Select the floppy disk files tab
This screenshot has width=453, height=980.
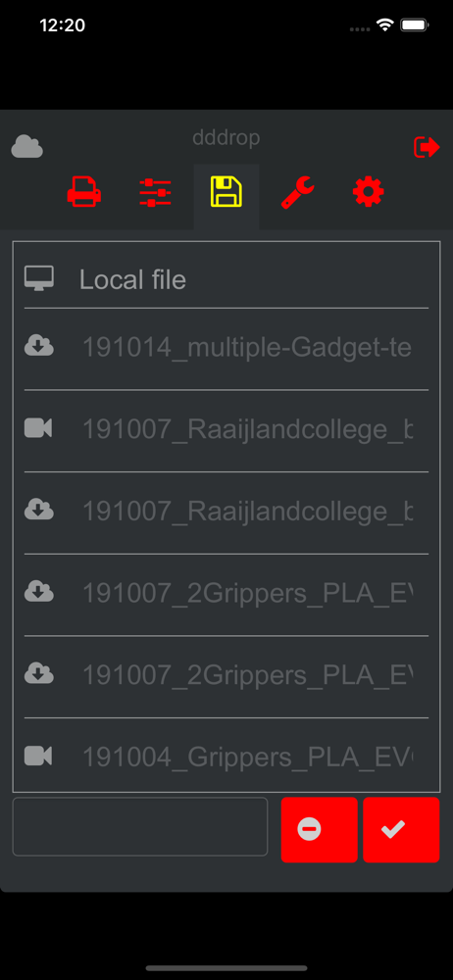point(226,192)
